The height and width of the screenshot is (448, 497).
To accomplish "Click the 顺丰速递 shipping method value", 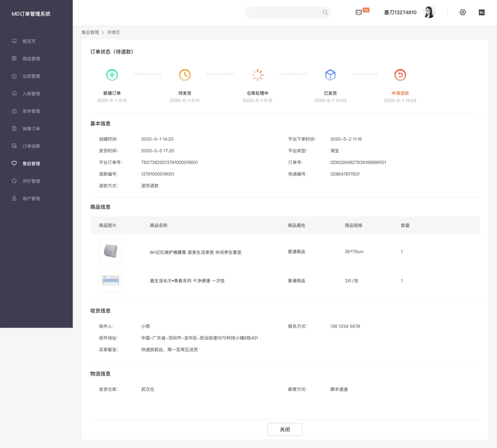I will 339,389.
